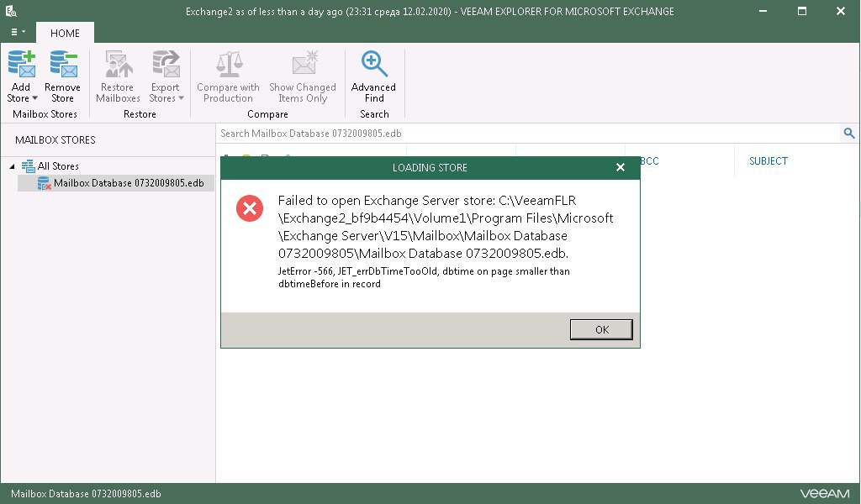This screenshot has height=504, width=861.
Task: Click the BCC column header
Action: point(649,160)
